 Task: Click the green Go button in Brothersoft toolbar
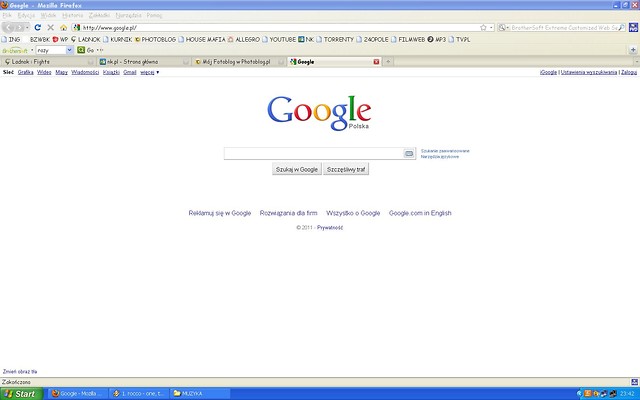86,50
